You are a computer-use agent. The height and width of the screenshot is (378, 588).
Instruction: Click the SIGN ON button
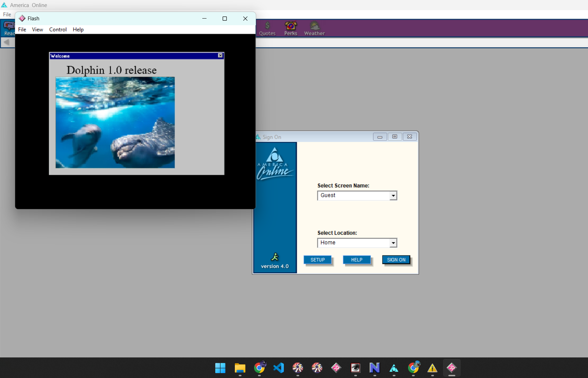click(x=396, y=260)
